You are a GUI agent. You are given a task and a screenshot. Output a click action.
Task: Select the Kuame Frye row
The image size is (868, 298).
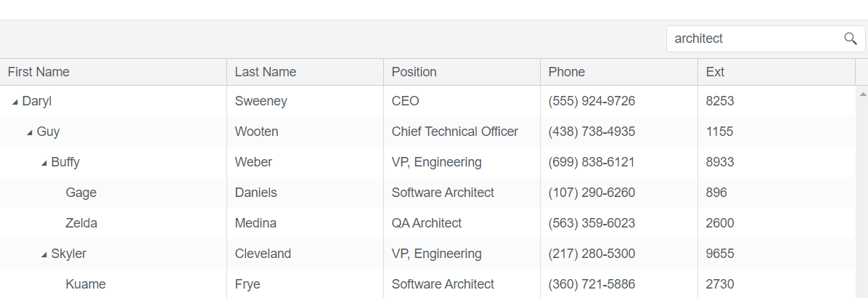[86, 284]
